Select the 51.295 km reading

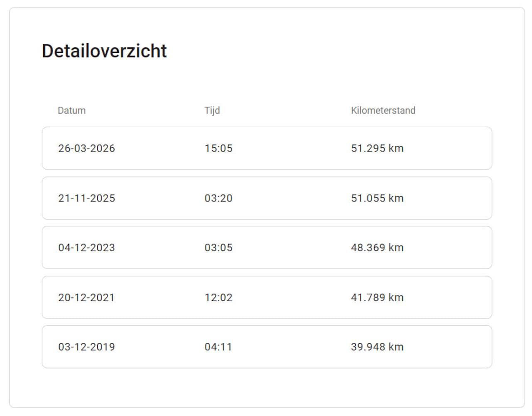click(x=377, y=149)
